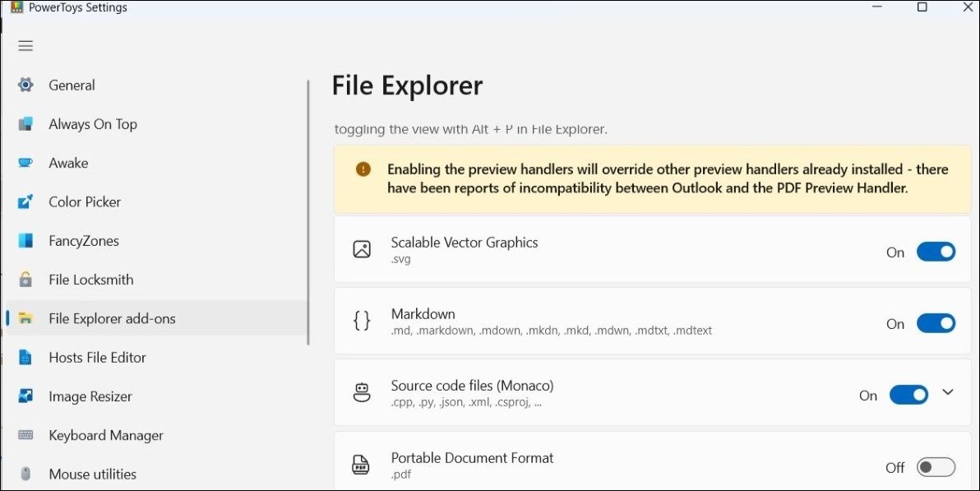Enable the Portable Document Format toggle

pyautogui.click(x=936, y=467)
